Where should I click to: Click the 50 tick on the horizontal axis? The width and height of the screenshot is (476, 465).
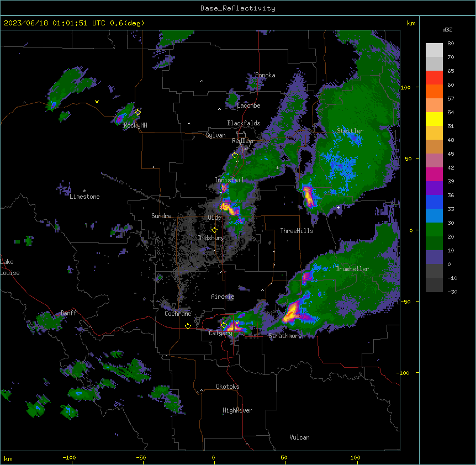click(284, 457)
